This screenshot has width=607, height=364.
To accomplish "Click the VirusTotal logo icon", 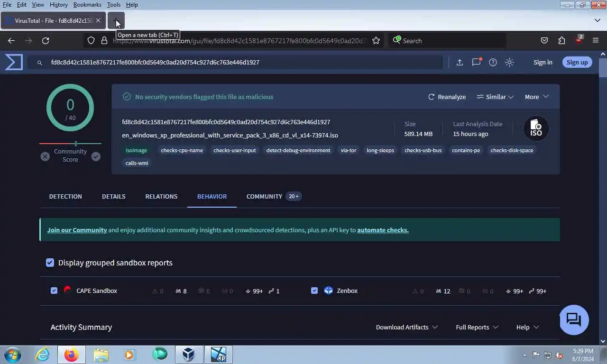I will click(14, 62).
